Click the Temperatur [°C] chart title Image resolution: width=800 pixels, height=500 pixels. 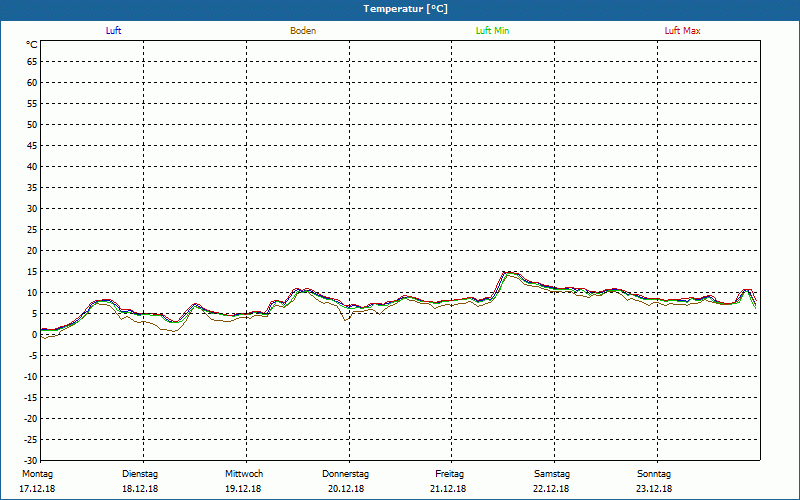pyautogui.click(x=406, y=9)
